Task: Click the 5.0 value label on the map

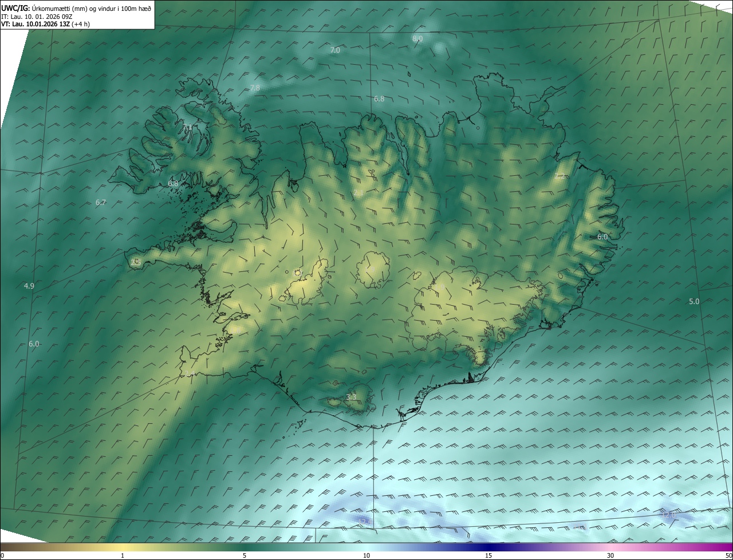Action: coord(694,301)
